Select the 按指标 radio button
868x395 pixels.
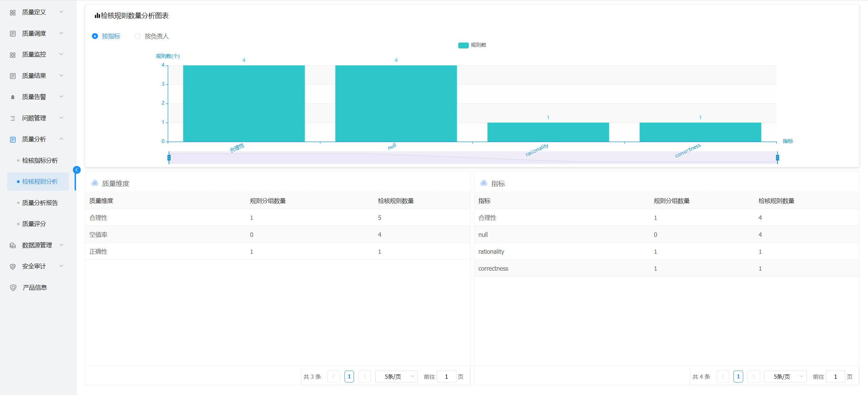[95, 36]
